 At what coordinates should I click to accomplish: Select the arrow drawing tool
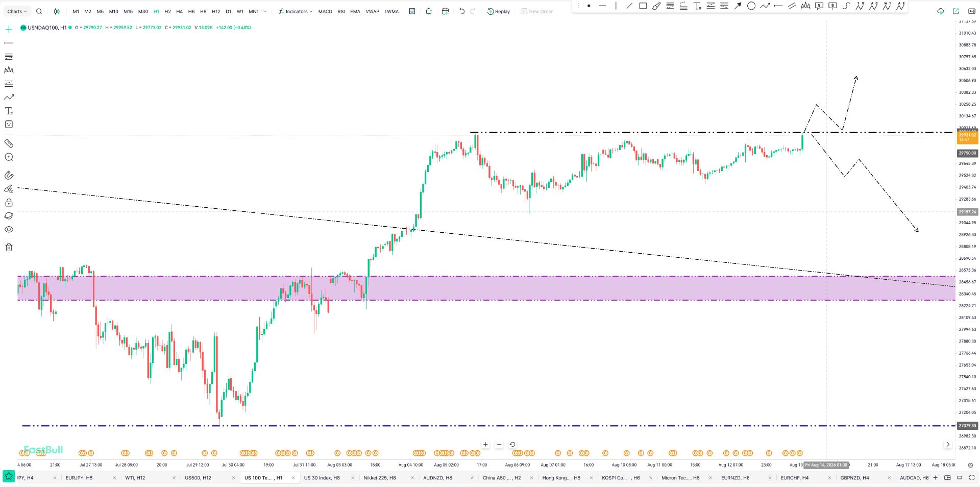coord(738,6)
